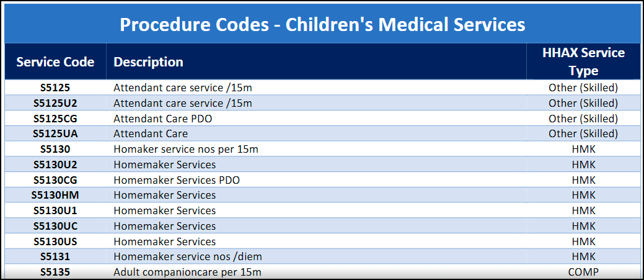Click the Homaker service nos per 15m cell
This screenshot has width=644, height=280.
pyautogui.click(x=185, y=149)
